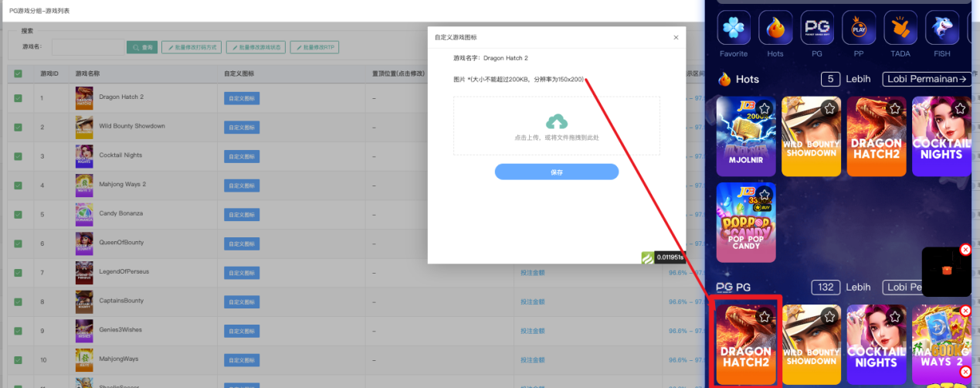Screen dimensions: 980x388
Task: Star Dragon Hatch2 in the PG section
Action: point(765,316)
